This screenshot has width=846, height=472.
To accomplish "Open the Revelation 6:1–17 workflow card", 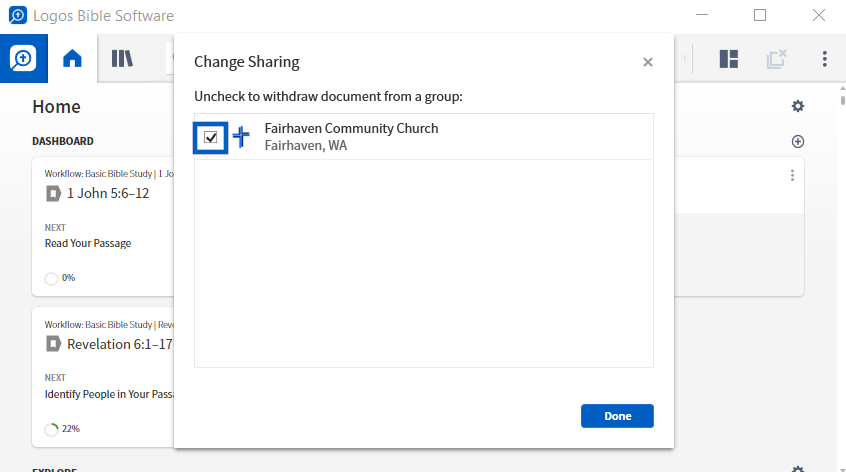I will click(x=103, y=377).
